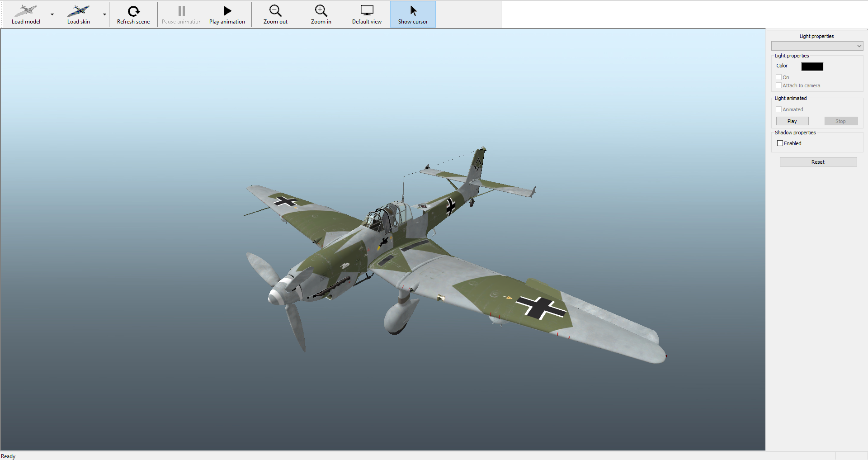Click the Load model airplane icon
This screenshot has height=460, width=868.
click(x=26, y=11)
